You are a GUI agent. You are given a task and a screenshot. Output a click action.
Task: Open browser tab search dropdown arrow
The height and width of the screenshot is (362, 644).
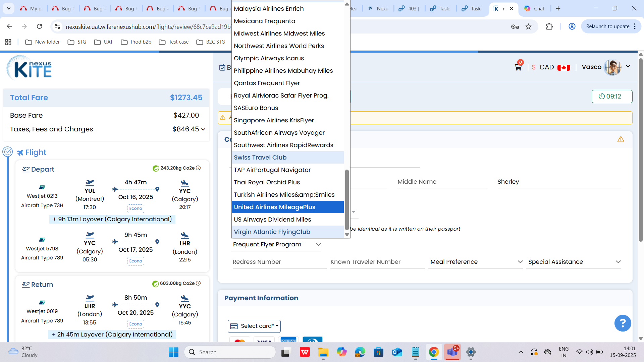[8, 8]
